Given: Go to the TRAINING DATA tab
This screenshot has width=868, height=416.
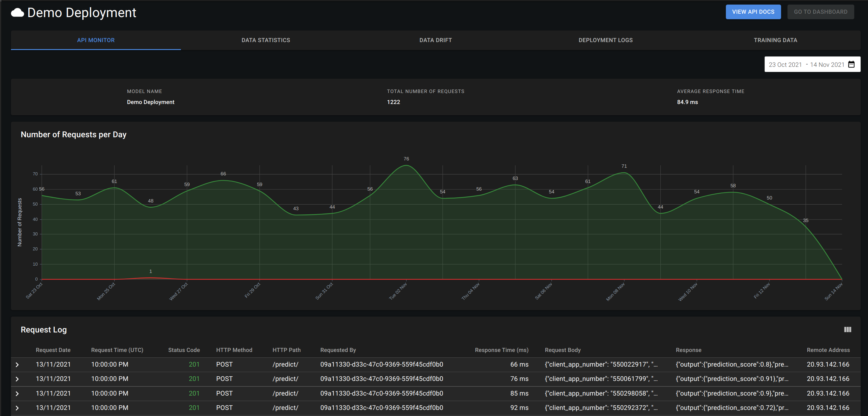Looking at the screenshot, I should click(x=775, y=40).
